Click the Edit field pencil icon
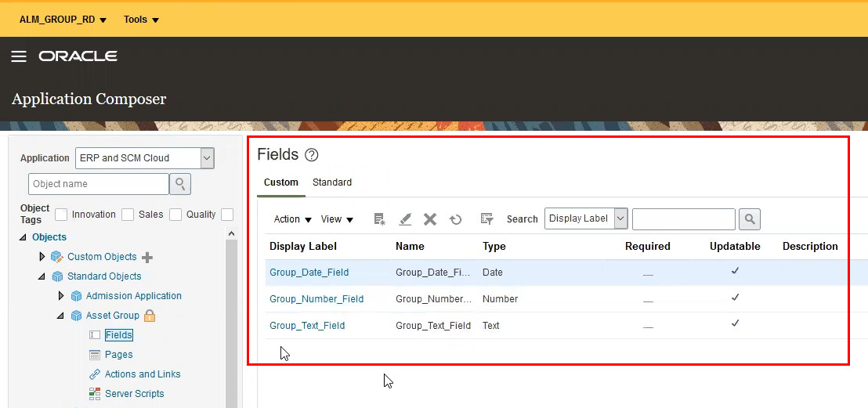Image resolution: width=868 pixels, height=408 pixels. tap(405, 219)
